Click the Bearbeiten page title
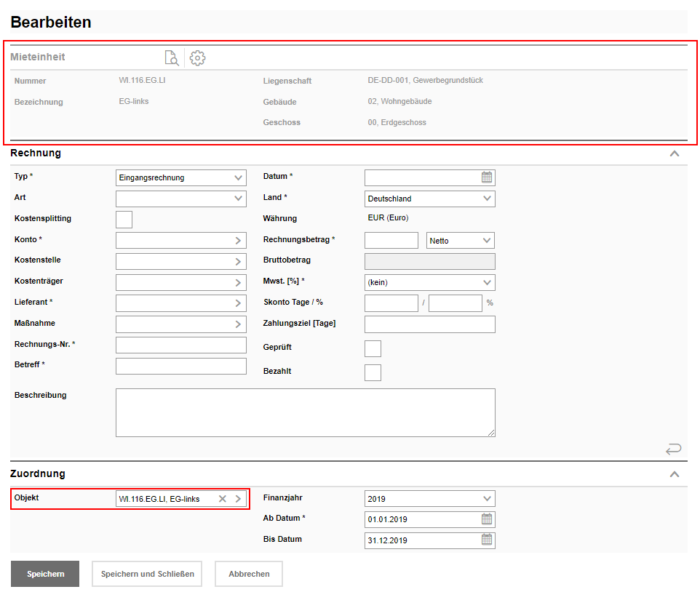The image size is (700, 592). [x=51, y=23]
